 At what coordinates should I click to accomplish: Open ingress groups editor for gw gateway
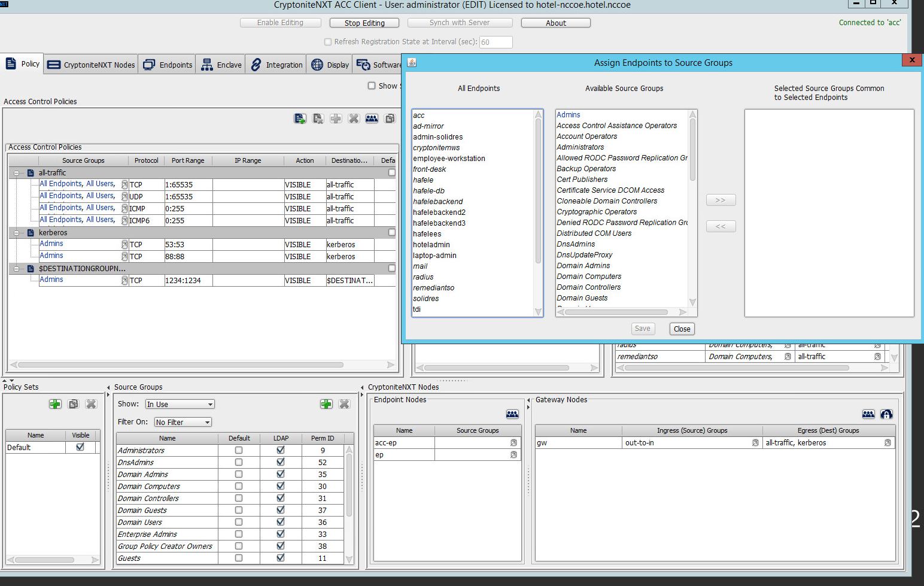click(755, 443)
